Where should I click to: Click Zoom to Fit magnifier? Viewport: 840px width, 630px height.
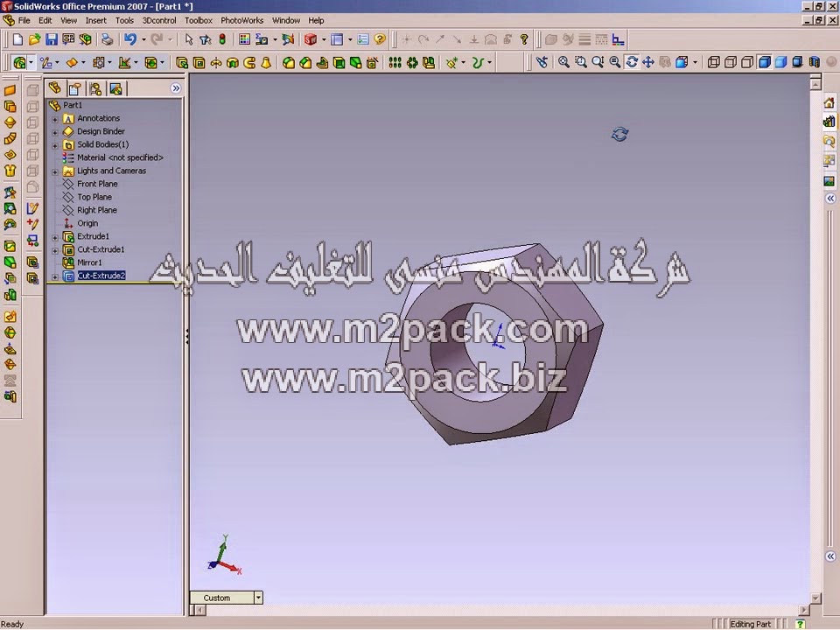click(x=563, y=62)
